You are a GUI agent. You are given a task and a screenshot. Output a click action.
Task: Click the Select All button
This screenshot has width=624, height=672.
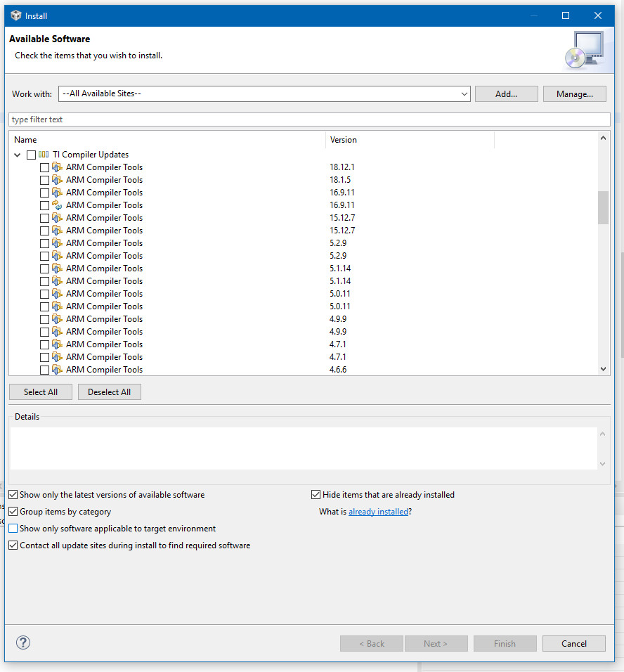(41, 392)
